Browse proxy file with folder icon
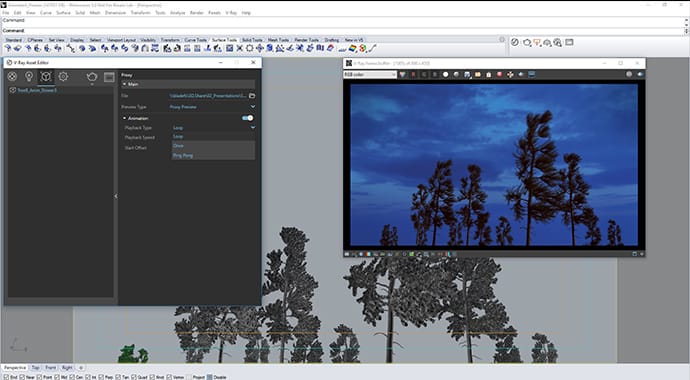This screenshot has width=690, height=380. point(252,95)
